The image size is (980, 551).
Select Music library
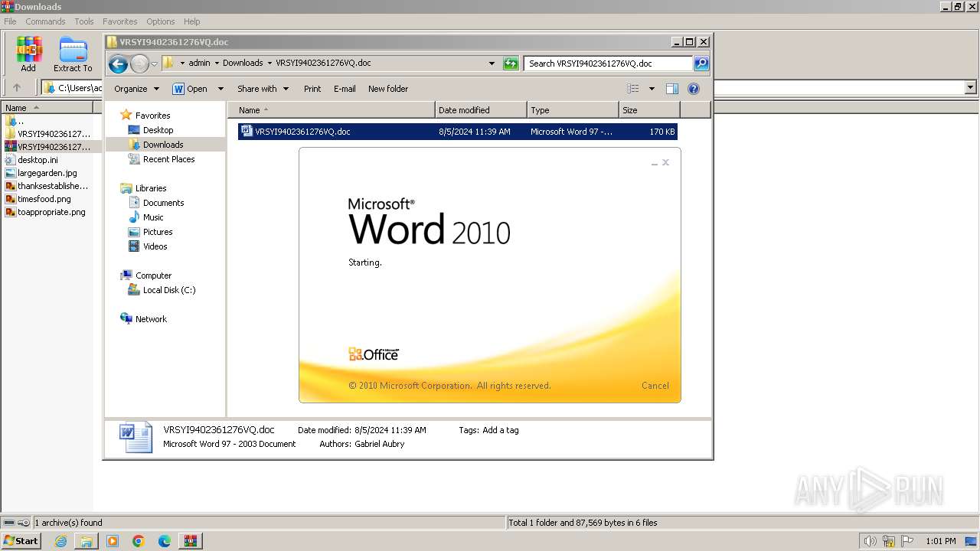point(153,217)
